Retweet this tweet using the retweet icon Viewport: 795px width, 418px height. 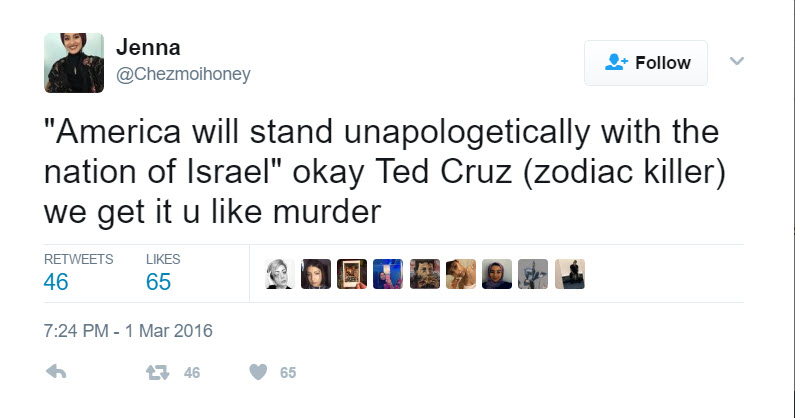point(157,372)
